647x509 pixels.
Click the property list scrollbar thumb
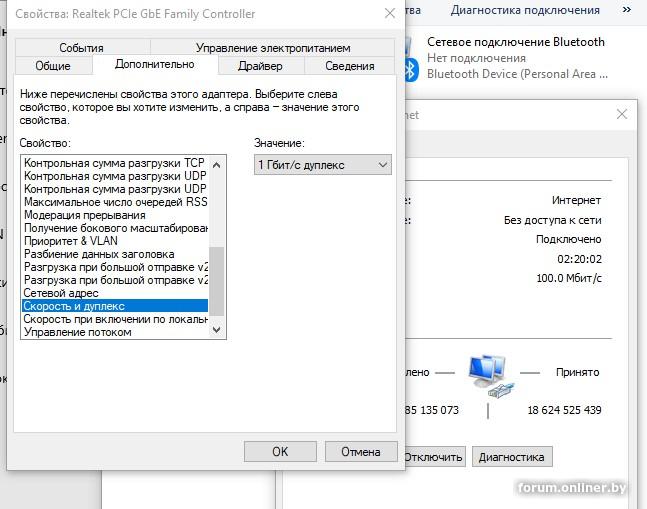click(x=217, y=281)
